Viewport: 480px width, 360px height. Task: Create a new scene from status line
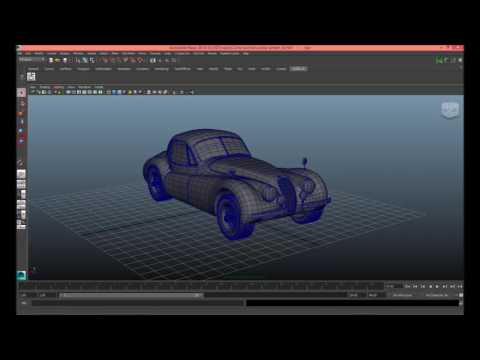coord(51,60)
